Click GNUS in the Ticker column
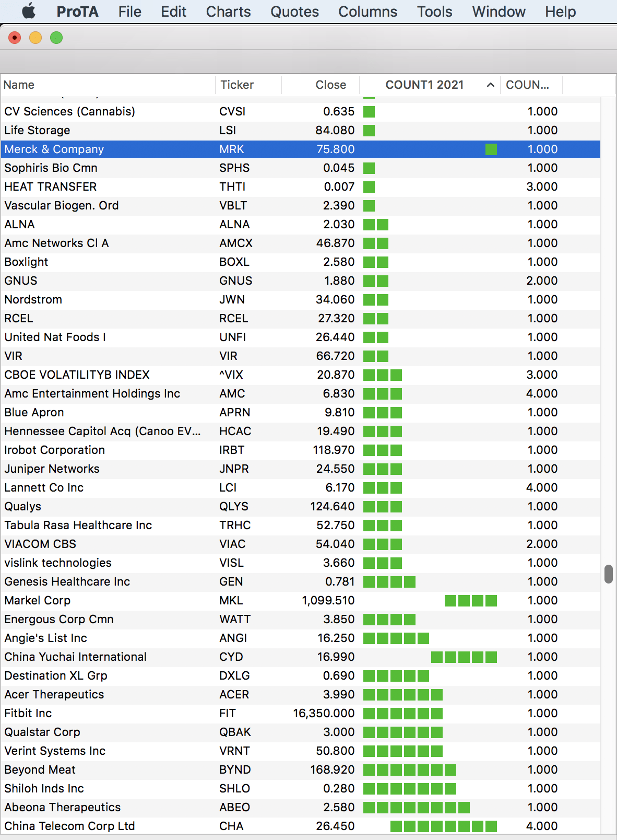 click(x=236, y=281)
